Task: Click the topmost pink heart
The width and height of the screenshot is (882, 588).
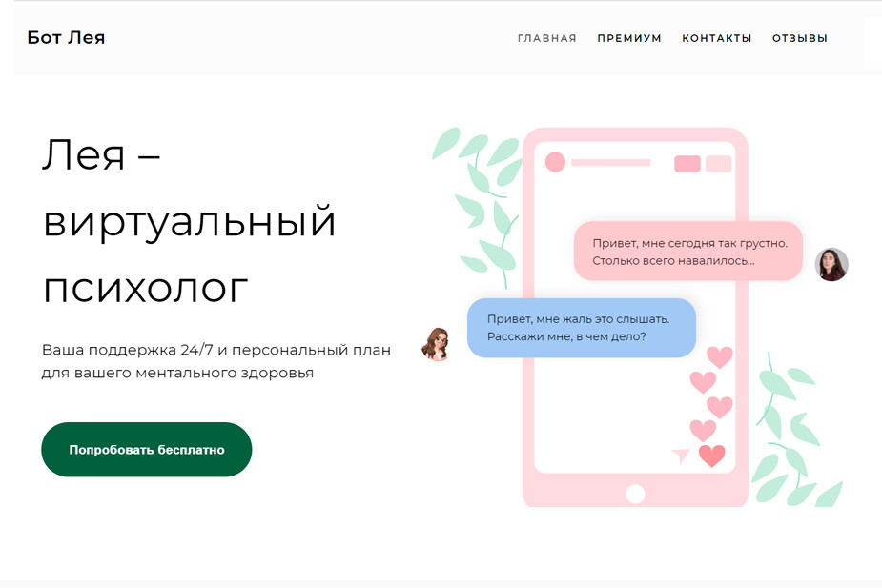Action: point(720,357)
